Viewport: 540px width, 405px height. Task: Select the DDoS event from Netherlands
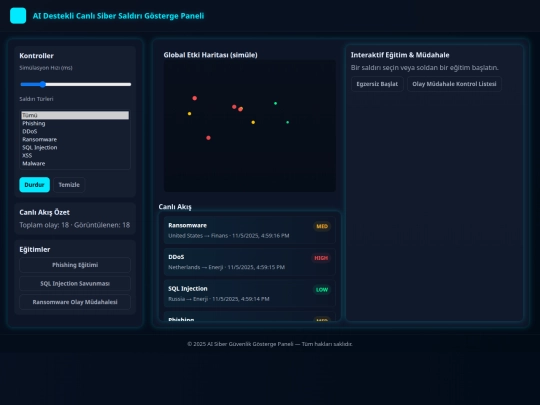[250, 262]
